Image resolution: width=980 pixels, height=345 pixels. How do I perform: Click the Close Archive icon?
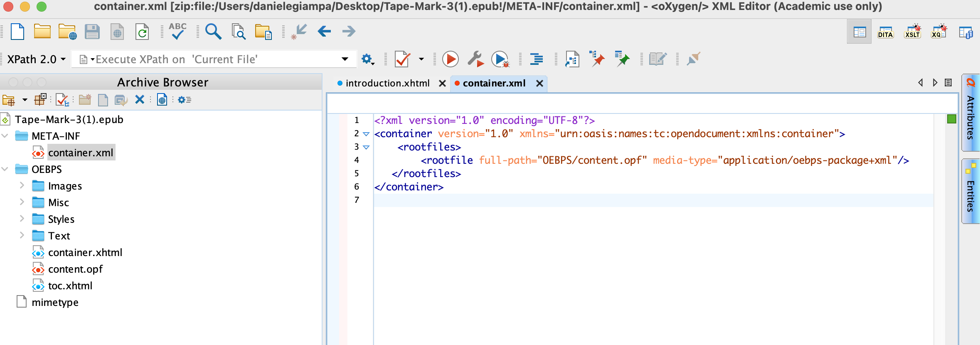coord(40,100)
